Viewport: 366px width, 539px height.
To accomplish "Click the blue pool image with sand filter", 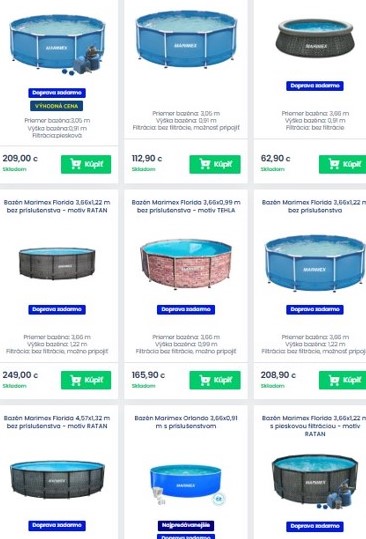I will (57, 44).
